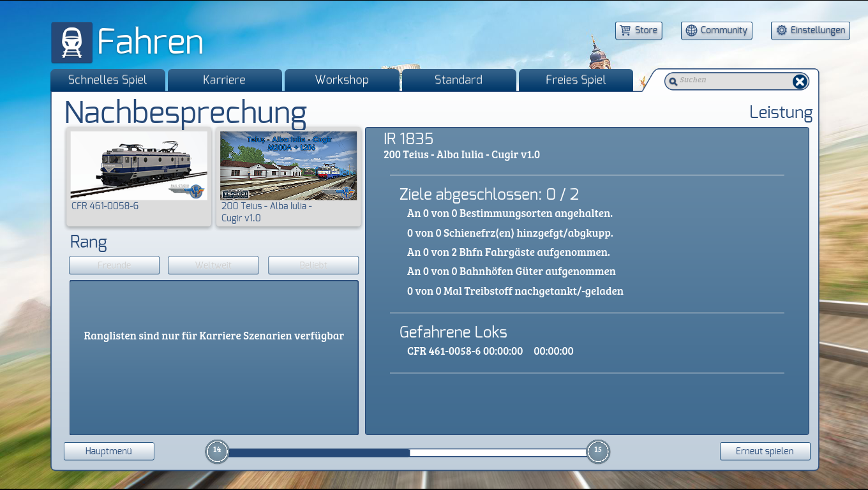This screenshot has height=490, width=868.
Task: Click Erneut spielen to replay
Action: 765,451
